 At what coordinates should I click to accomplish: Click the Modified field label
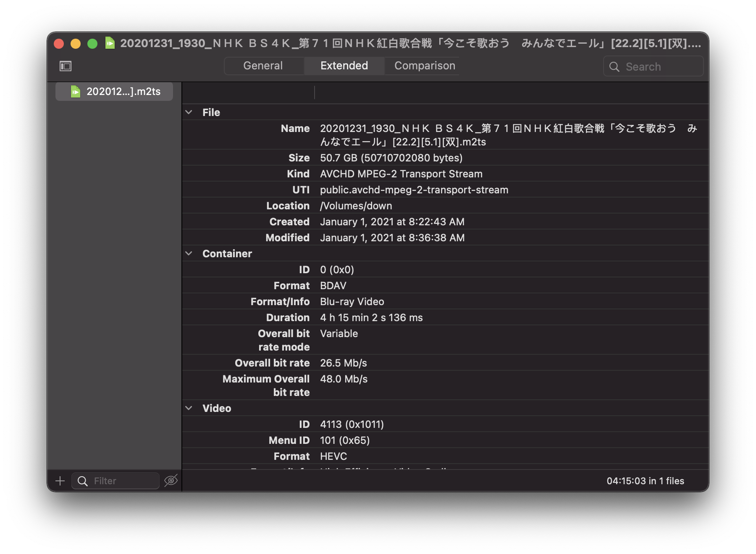[288, 238]
